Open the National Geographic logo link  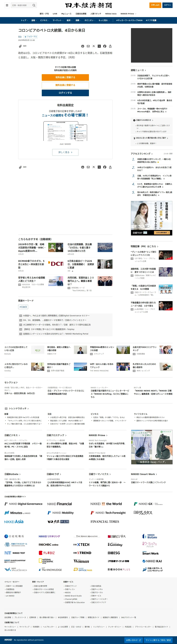46,561
